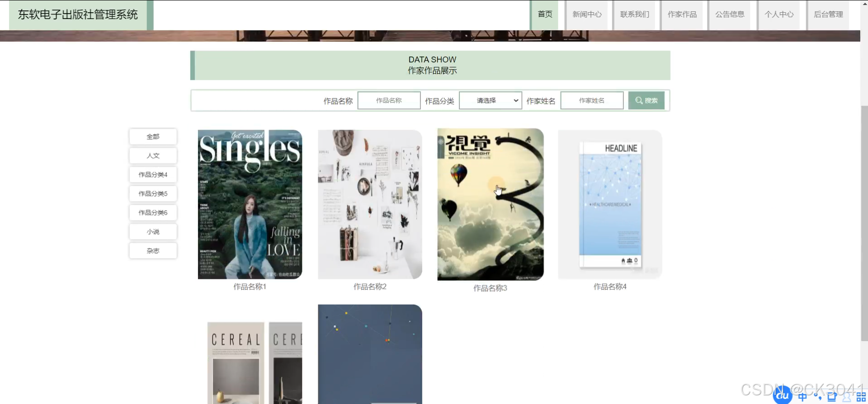
Task: Click the 作品分类 label text
Action: 439,101
